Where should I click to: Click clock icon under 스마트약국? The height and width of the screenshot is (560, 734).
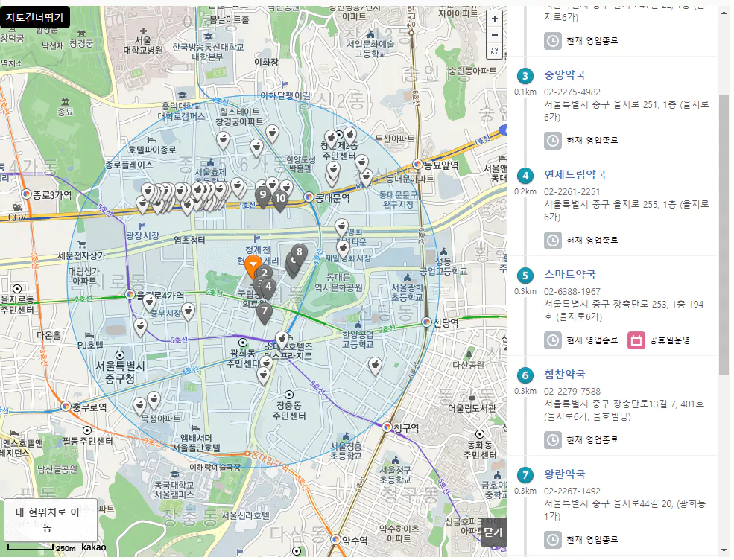pyautogui.click(x=553, y=340)
